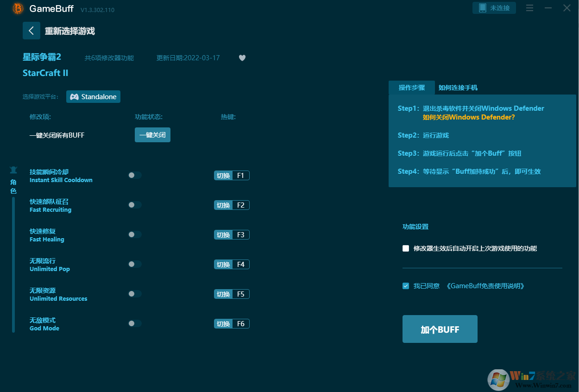Screen dimensions: 579x392
Task: Toggle Instant Skill Cooldown switch
Action: pos(135,175)
